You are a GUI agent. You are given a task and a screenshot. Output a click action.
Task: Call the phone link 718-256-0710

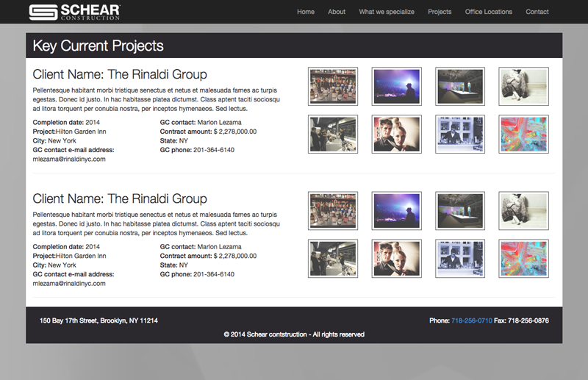point(471,320)
